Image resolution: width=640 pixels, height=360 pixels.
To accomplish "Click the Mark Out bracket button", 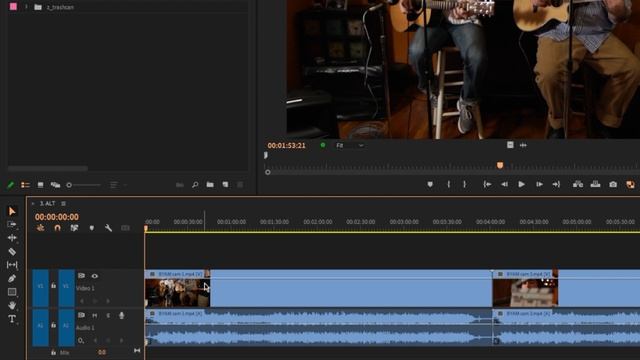I will (464, 184).
